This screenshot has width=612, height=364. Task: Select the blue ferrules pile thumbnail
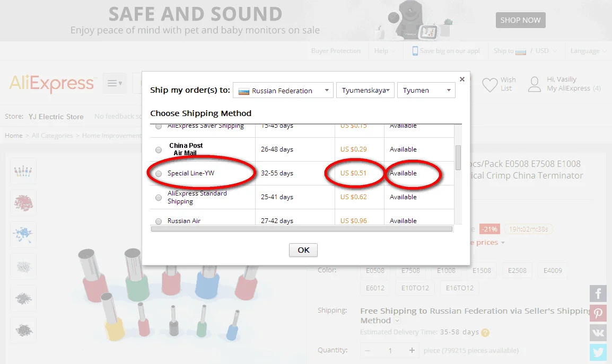coord(23,235)
